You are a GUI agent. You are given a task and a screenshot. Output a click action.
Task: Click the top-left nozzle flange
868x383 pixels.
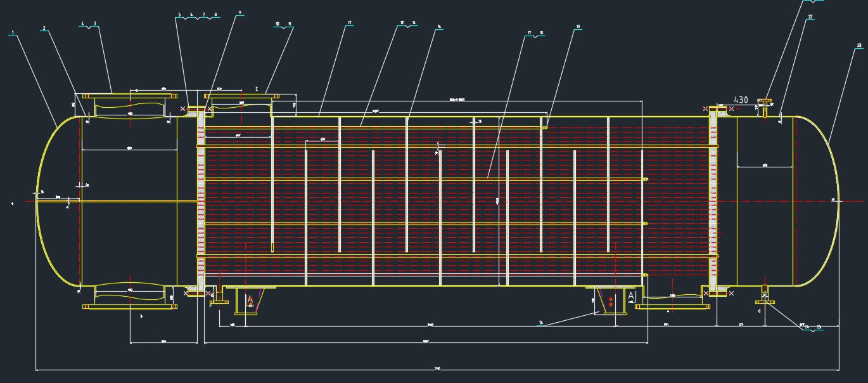pos(129,95)
